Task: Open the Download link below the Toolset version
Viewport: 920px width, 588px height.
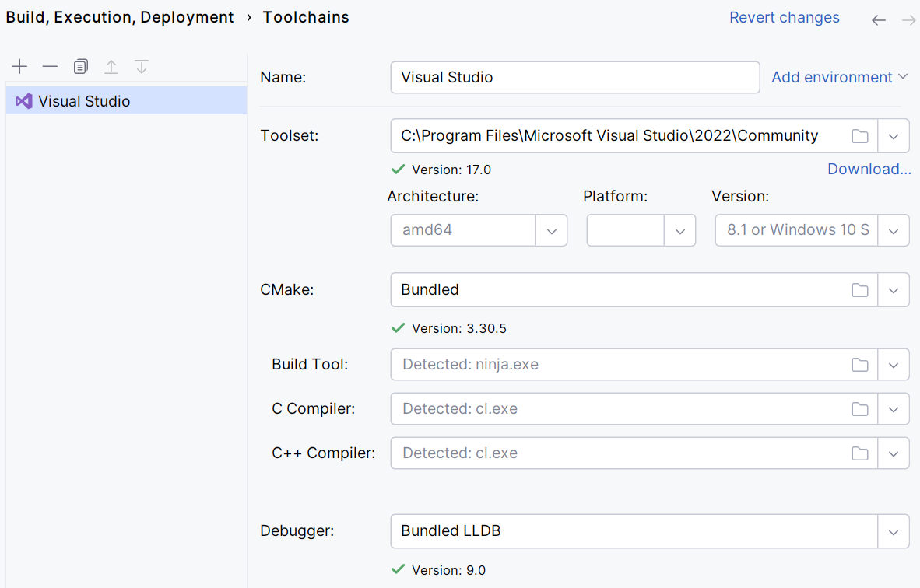Action: coord(869,169)
